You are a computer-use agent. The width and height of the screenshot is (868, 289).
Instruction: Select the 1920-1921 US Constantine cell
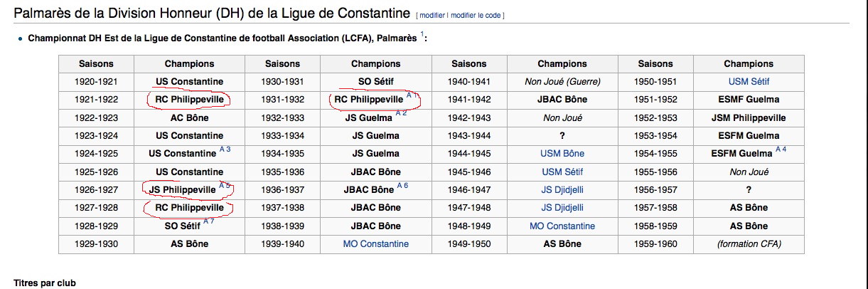(x=189, y=82)
